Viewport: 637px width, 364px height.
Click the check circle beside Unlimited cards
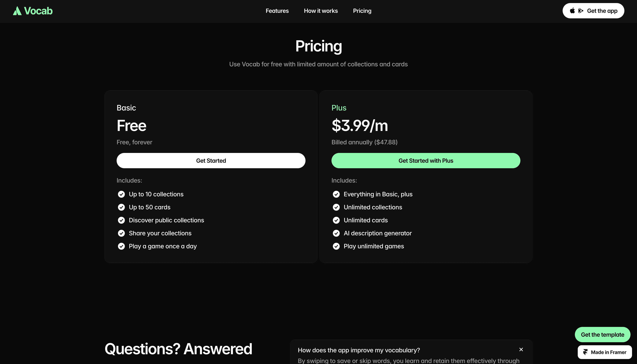coord(336,220)
